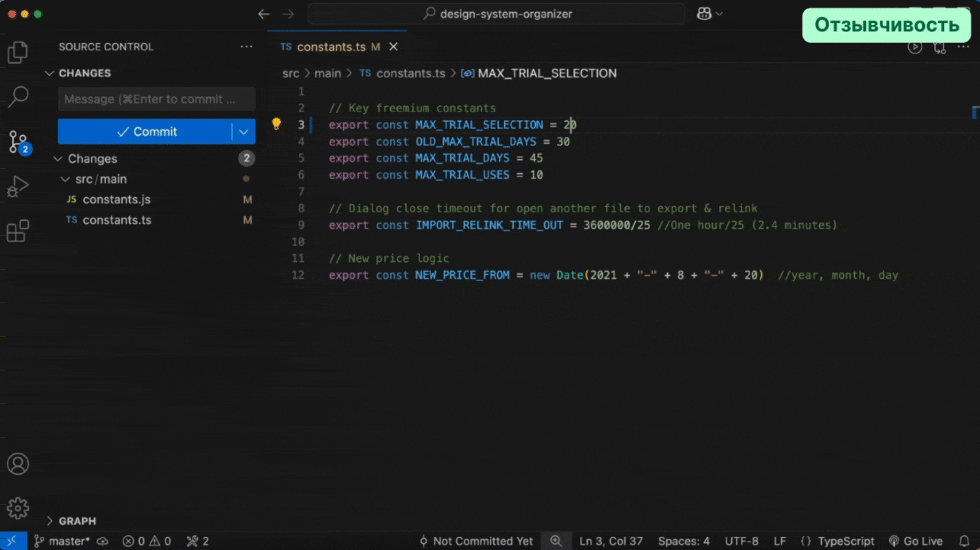The image size is (980, 550).
Task: Click the design-system-organizer search box
Action: point(496,14)
